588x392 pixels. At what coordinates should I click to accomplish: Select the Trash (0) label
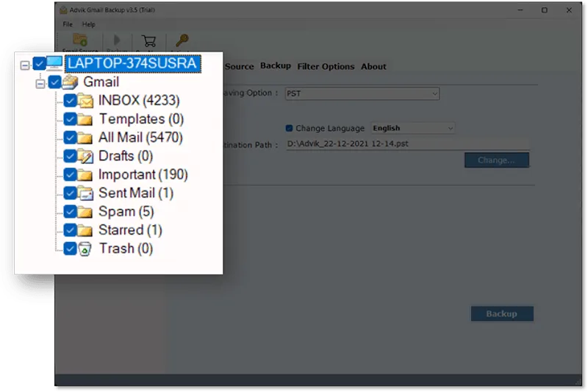126,249
